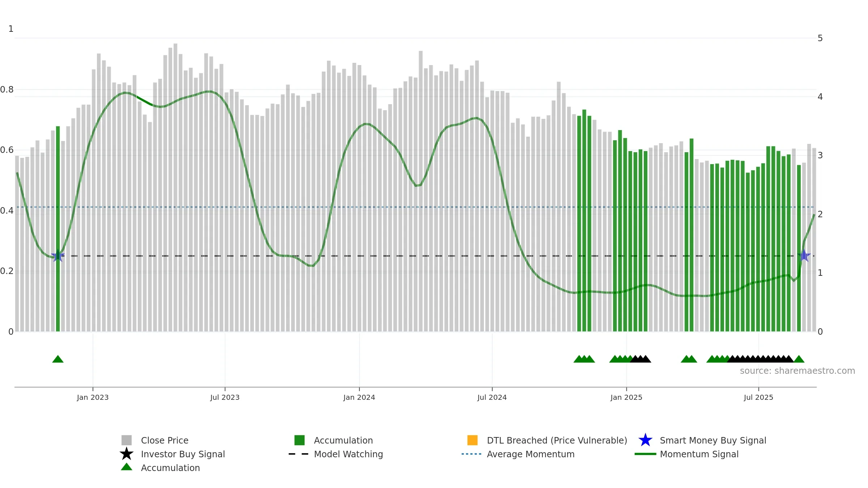Click the blue Smart Money Buy Signal star legend icon
The width and height of the screenshot is (868, 488).
[646, 440]
